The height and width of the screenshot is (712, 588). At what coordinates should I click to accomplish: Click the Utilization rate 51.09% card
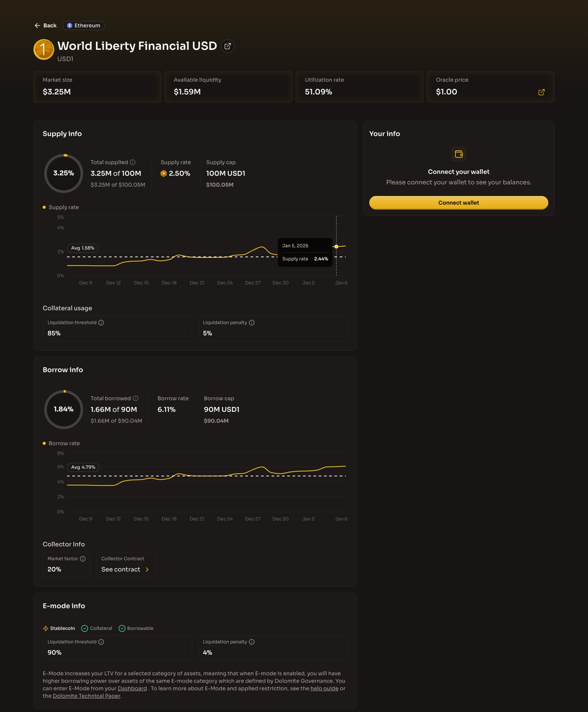point(360,87)
